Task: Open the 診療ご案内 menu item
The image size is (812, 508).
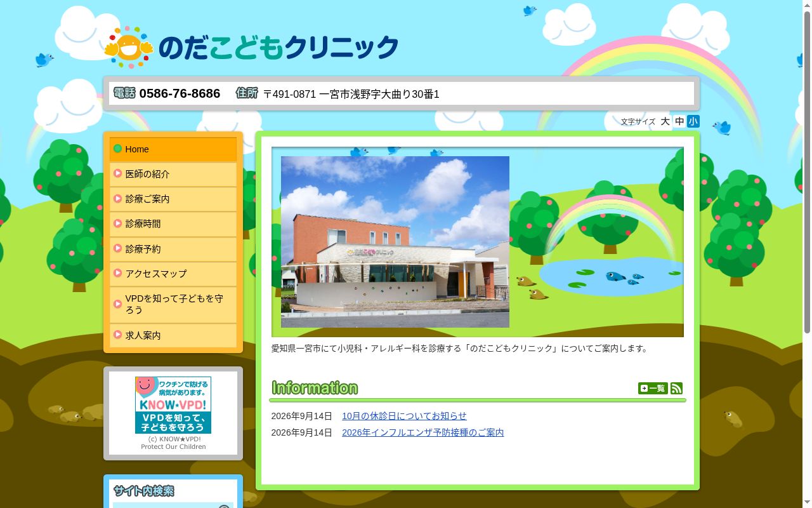Action: tap(173, 199)
